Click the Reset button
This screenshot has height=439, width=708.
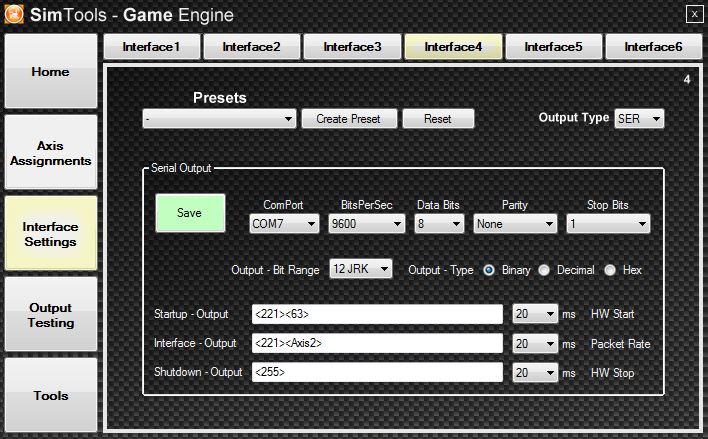(438, 119)
